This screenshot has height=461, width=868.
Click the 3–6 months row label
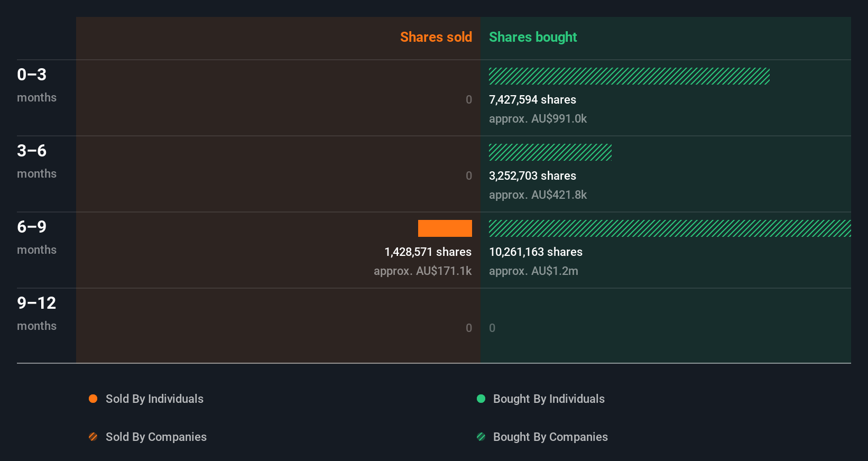[x=36, y=161]
